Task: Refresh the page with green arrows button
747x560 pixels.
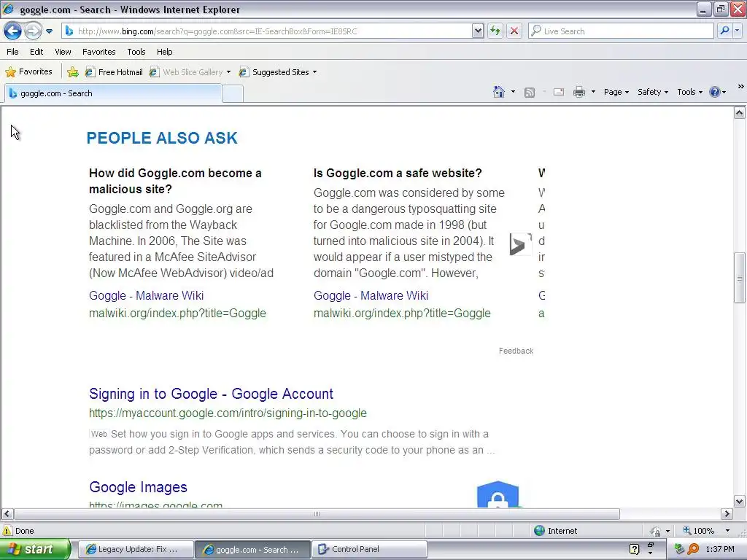Action: (495, 31)
